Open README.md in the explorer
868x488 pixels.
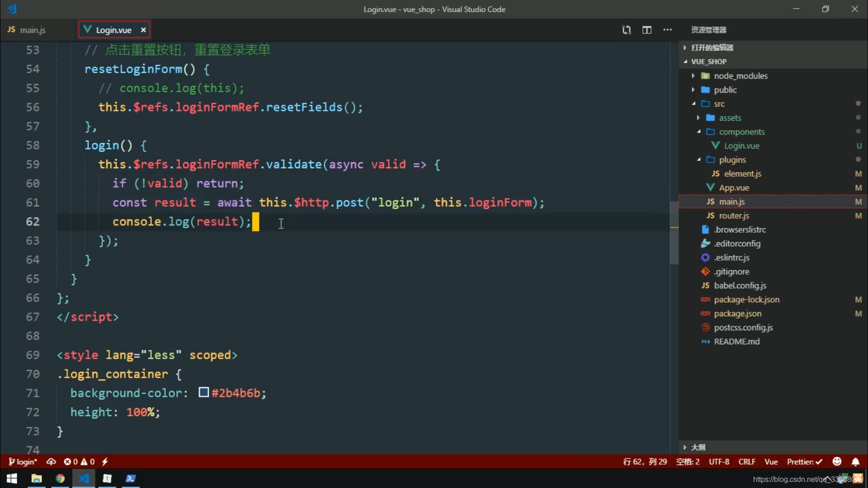click(773, 342)
